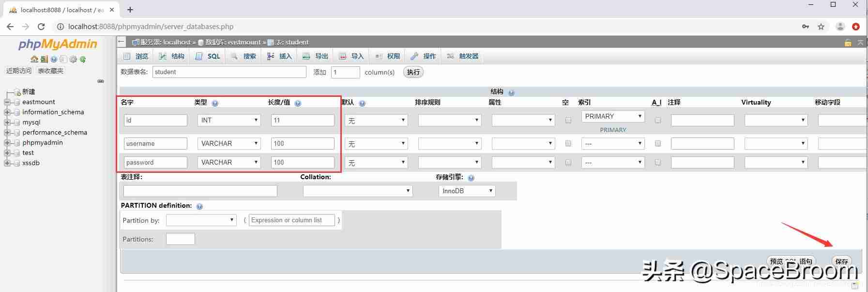
Task: Click help icon beside 存储引擎
Action: (x=471, y=178)
